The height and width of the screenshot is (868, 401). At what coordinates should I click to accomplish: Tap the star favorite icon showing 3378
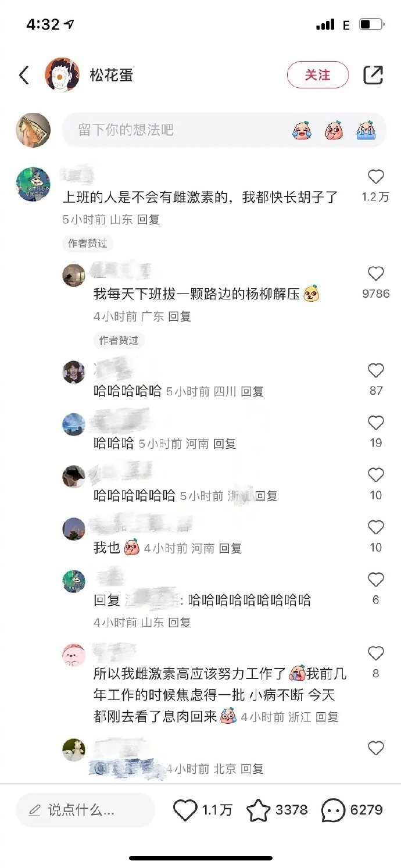[258, 810]
